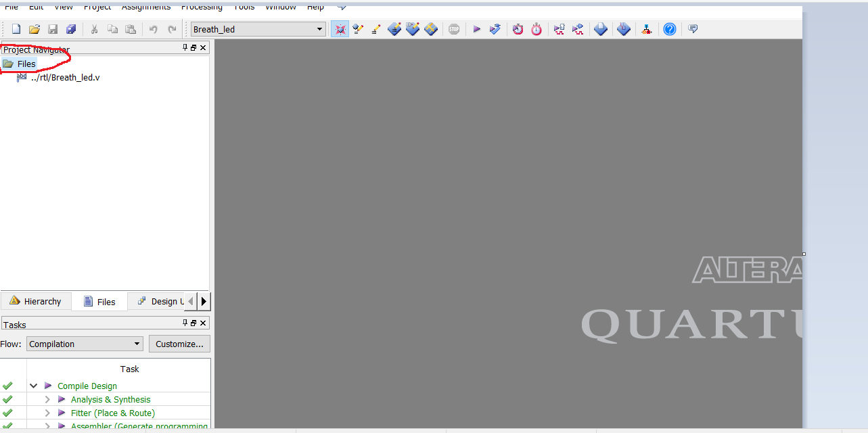This screenshot has height=433, width=868.
Task: Click the Stop processing icon
Action: pos(454,29)
